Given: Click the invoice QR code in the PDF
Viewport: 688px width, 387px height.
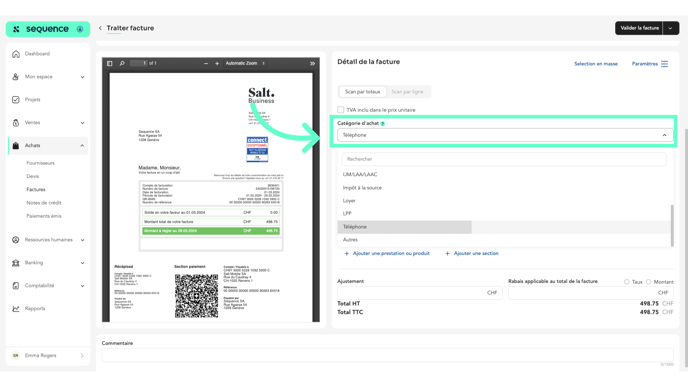Looking at the screenshot, I should point(196,296).
